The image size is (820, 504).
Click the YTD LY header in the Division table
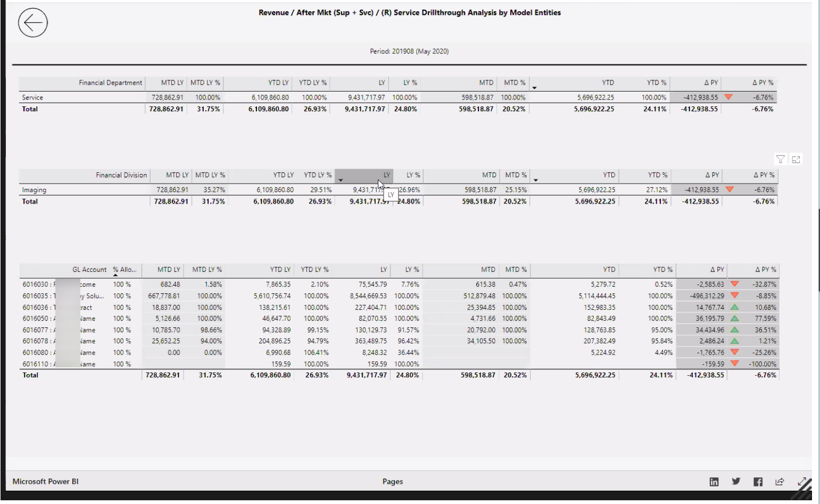[283, 175]
